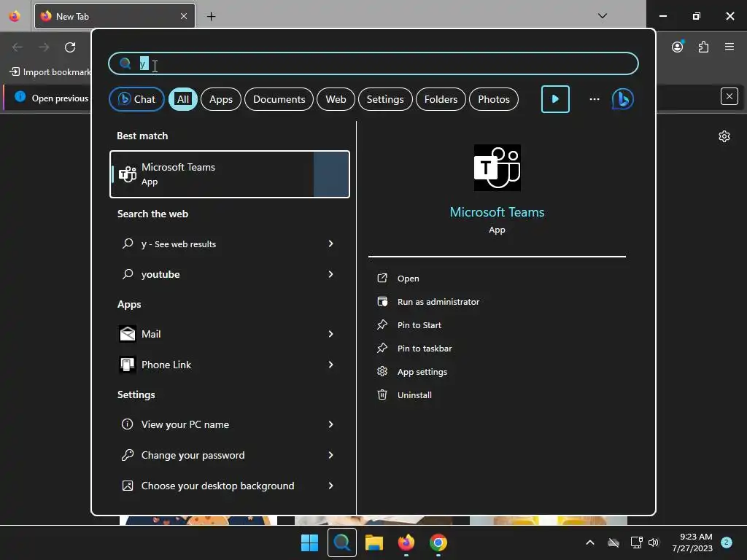Click the App settings gear icon
Viewport: 747px width, 560px height.
(x=382, y=371)
